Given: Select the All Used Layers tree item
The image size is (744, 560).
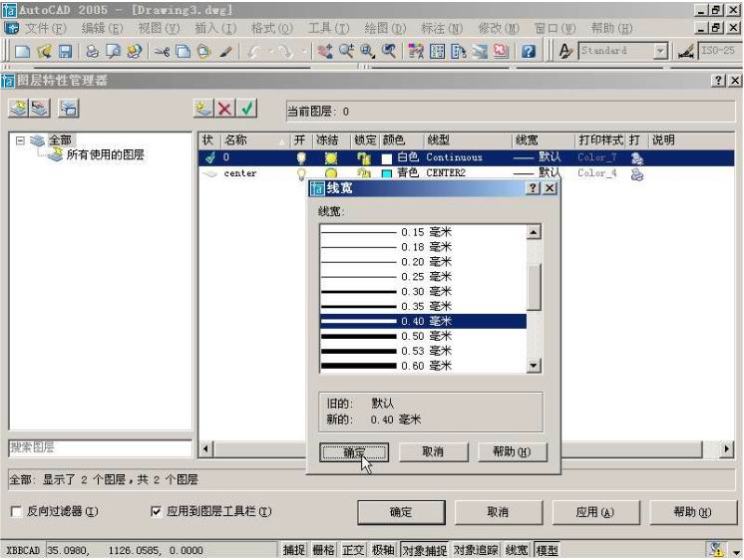Looking at the screenshot, I should point(105,154).
